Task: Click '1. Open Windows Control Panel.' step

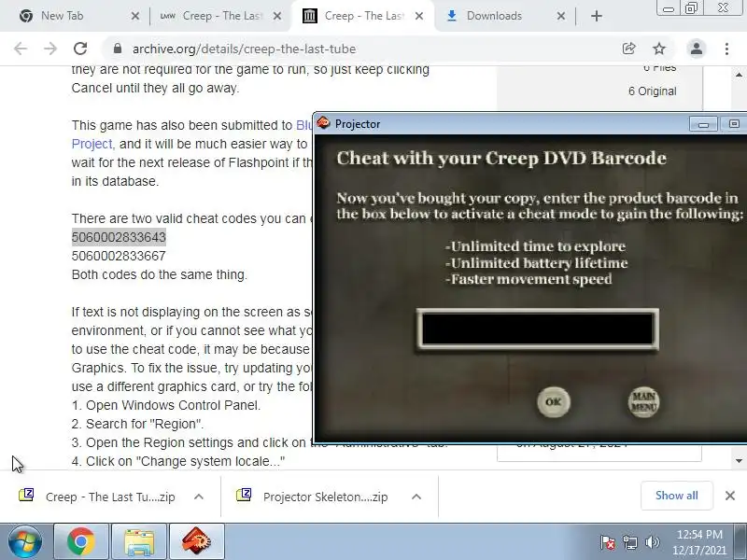Action: click(x=166, y=405)
